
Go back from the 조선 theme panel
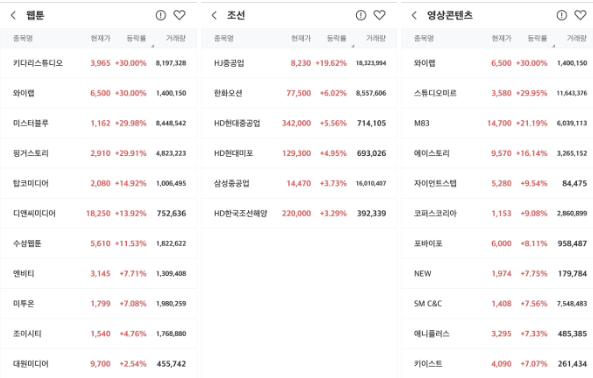tap(214, 15)
